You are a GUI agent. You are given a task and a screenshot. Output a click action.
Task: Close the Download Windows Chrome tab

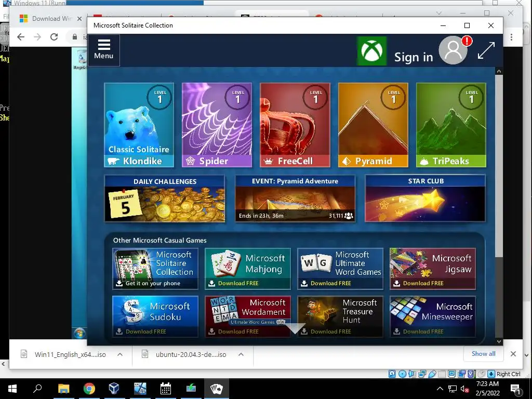pyautogui.click(x=79, y=19)
